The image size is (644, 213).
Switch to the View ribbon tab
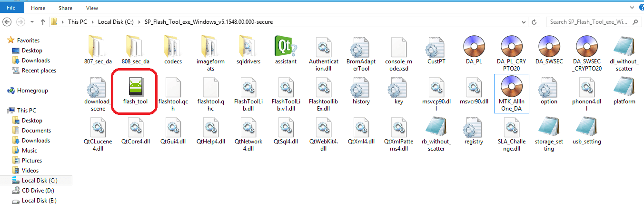[92, 8]
